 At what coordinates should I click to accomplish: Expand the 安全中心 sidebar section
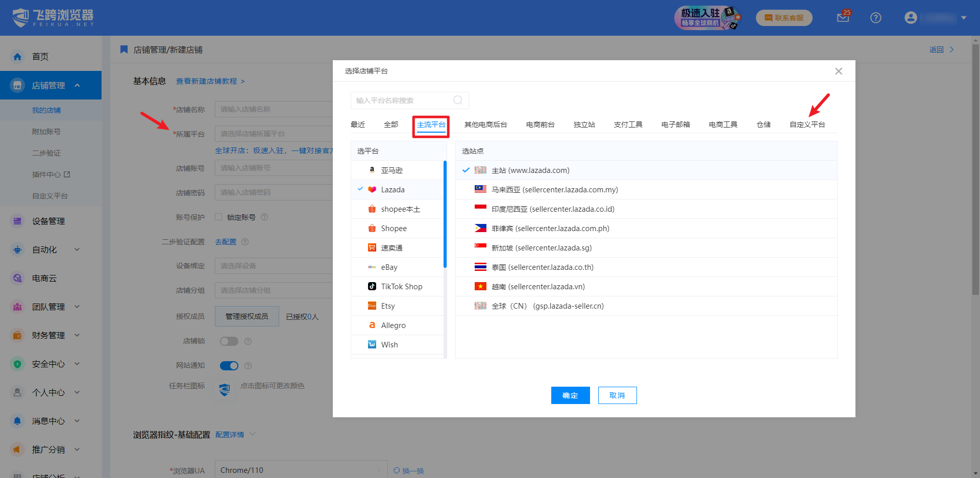pyautogui.click(x=78, y=364)
